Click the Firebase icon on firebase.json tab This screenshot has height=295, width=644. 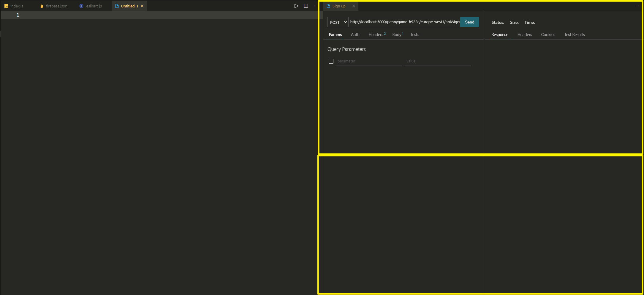click(41, 6)
